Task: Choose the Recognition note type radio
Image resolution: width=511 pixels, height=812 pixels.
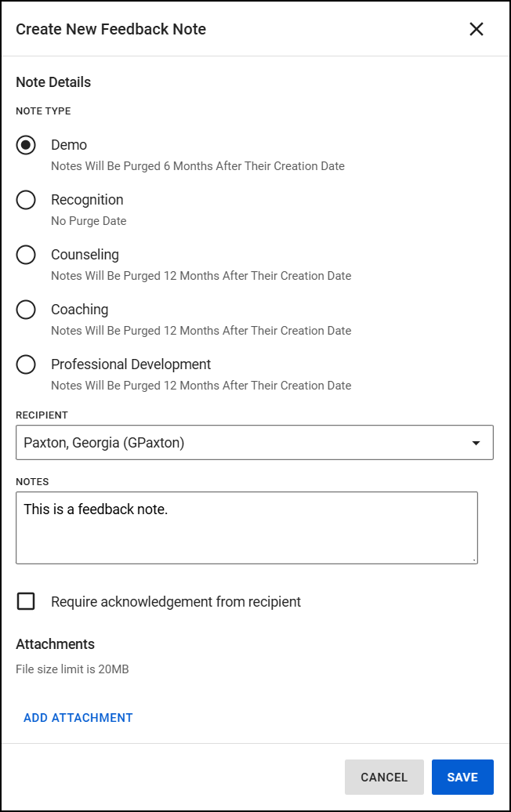Action: click(x=26, y=200)
